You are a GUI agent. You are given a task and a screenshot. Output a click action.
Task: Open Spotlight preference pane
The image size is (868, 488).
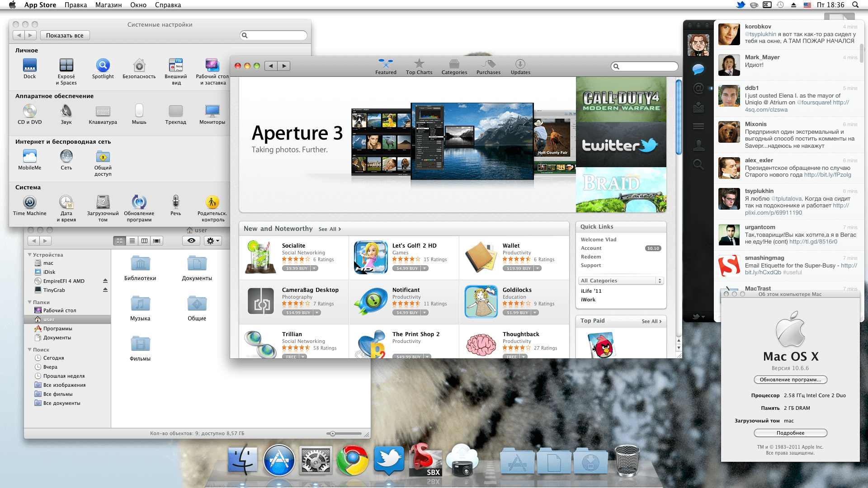point(103,69)
